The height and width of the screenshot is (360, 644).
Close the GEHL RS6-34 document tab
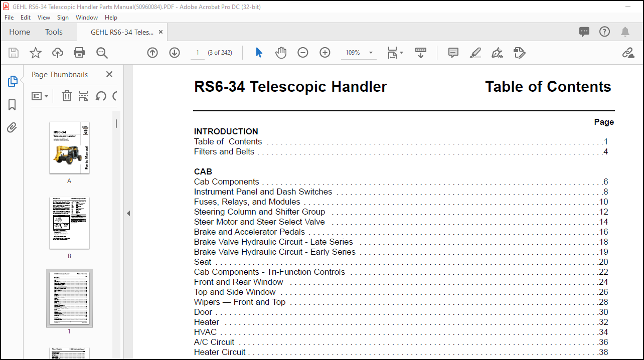tap(161, 32)
